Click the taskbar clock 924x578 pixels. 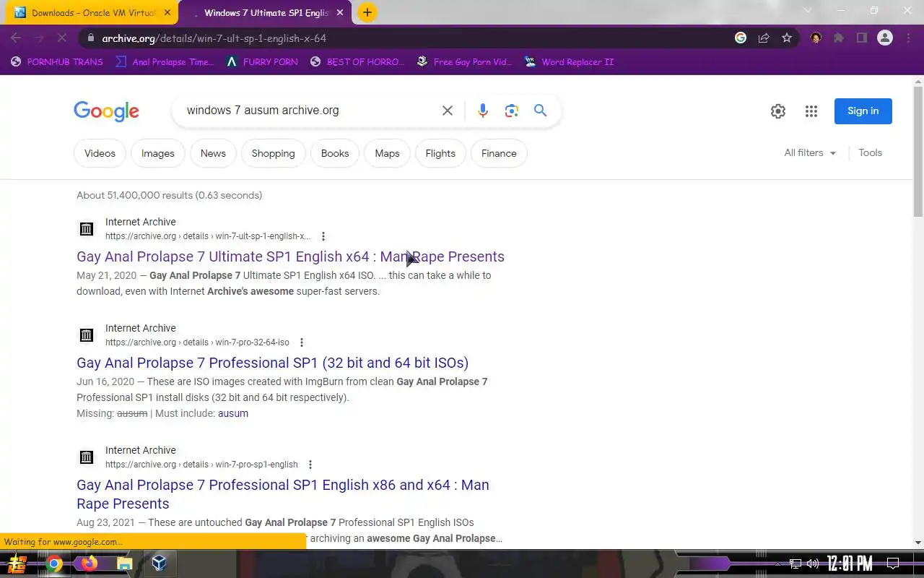pos(850,564)
